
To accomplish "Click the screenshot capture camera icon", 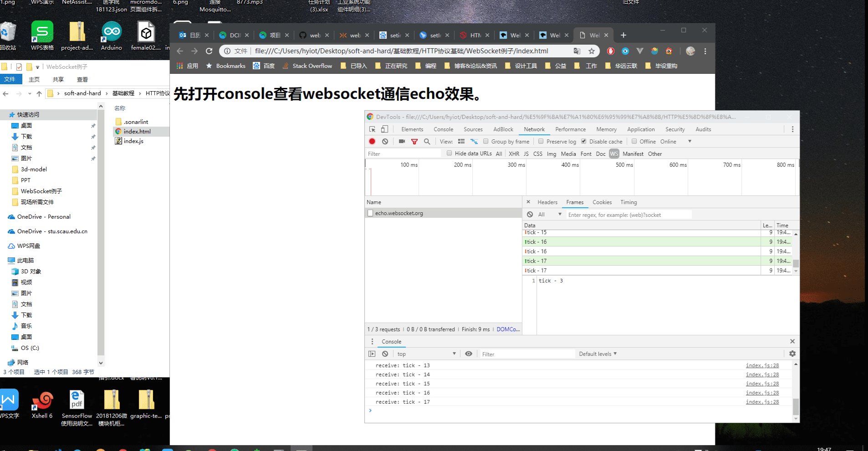I will click(401, 141).
